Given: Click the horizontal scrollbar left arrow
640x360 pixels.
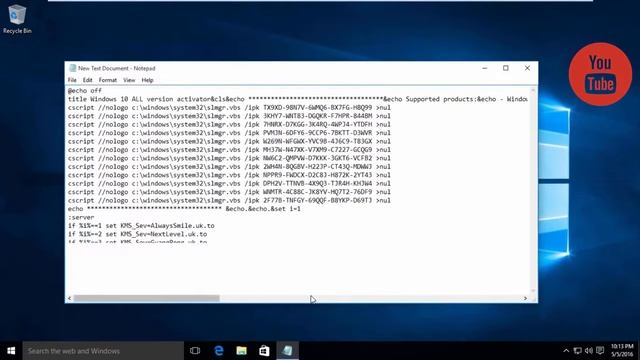Looking at the screenshot, I should click(69, 298).
